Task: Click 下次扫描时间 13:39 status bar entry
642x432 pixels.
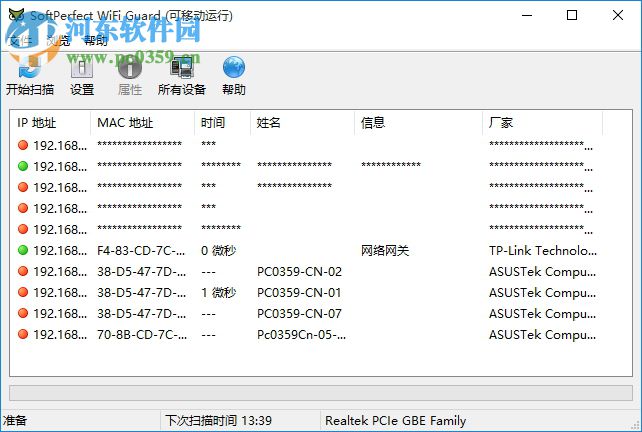Action: tap(218, 421)
